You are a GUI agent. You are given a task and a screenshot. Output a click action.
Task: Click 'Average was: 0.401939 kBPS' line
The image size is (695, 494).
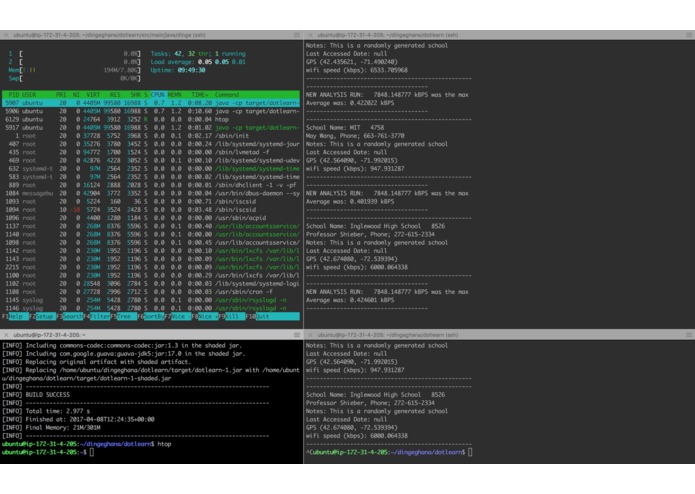coord(350,202)
